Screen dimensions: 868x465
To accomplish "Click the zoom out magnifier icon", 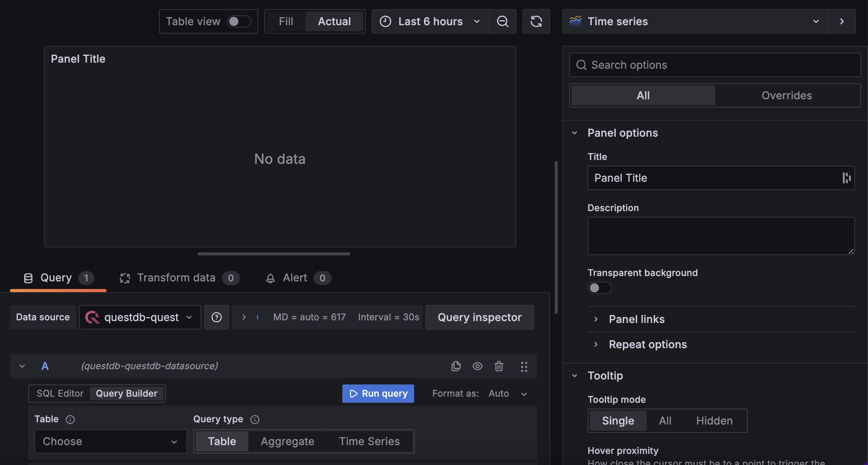I will [x=502, y=21].
